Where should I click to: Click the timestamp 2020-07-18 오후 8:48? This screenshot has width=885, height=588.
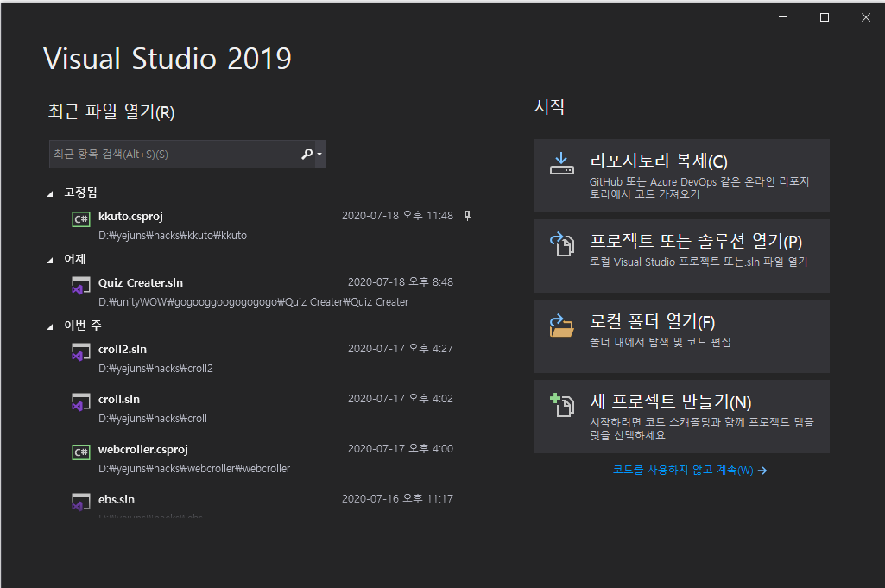(400, 282)
